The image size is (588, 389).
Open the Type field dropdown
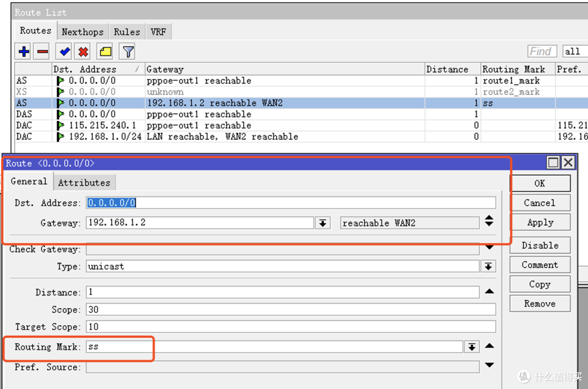488,266
